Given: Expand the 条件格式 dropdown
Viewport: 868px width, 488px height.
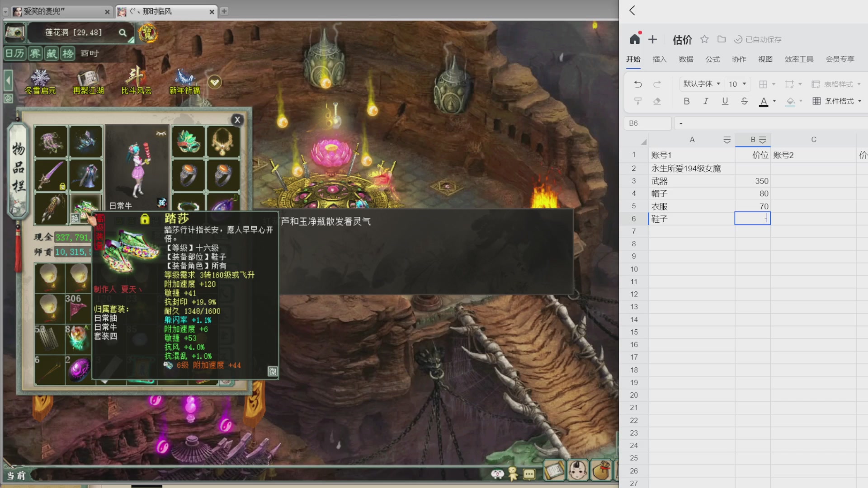Looking at the screenshot, I should [859, 101].
